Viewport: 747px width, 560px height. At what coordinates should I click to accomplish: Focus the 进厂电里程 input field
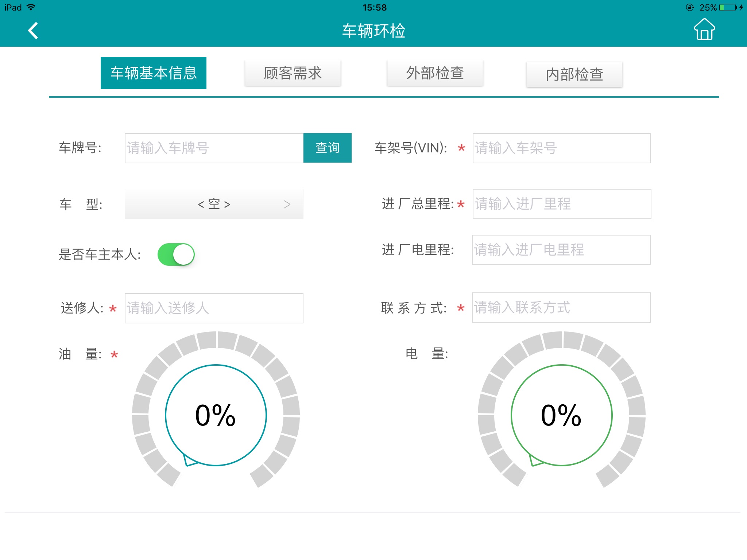(561, 250)
